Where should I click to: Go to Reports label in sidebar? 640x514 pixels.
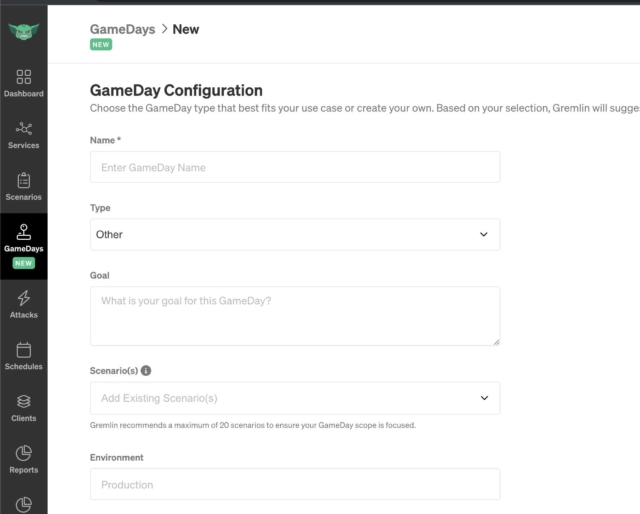(x=24, y=470)
